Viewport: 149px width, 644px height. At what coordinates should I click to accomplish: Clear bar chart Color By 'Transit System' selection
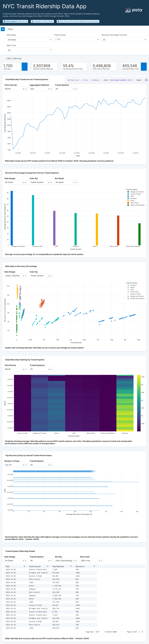coord(49,183)
